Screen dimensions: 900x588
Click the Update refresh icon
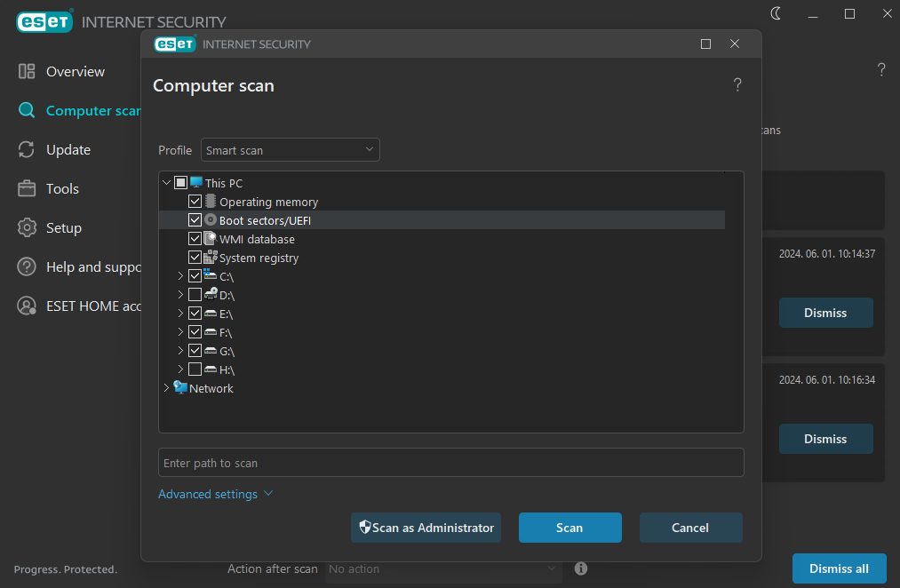[x=27, y=149]
